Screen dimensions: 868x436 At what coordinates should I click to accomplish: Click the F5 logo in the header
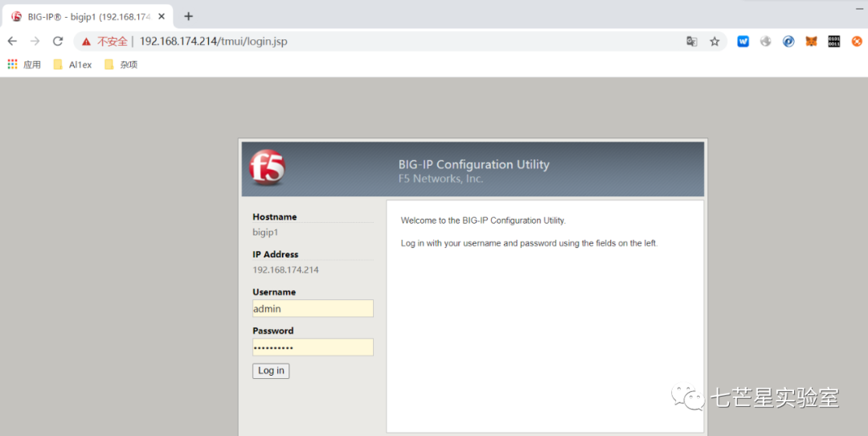click(267, 167)
